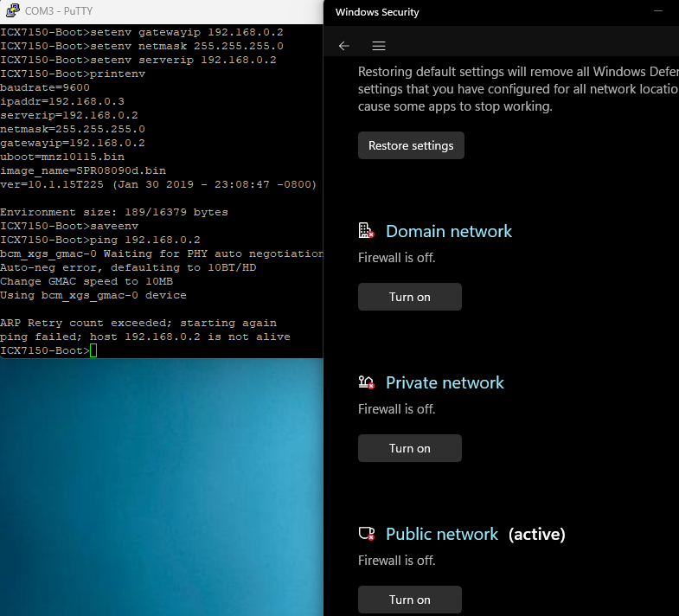This screenshot has width=679, height=616.
Task: Click the green cursor at ICX7150-Boot prompt
Action: point(93,350)
